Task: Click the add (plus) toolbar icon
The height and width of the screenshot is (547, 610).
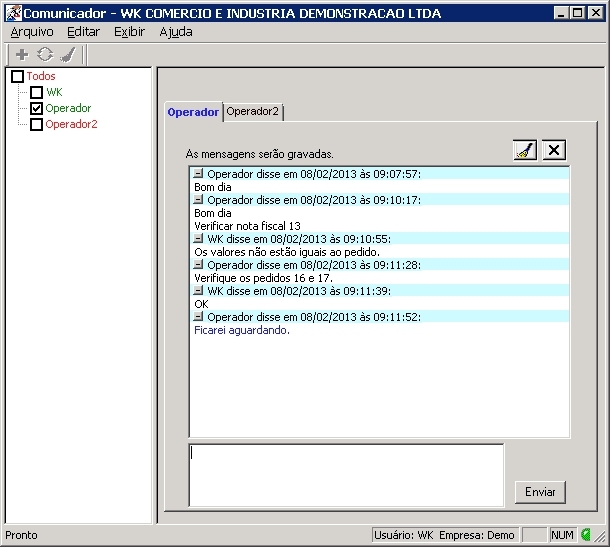Action: coord(22,54)
